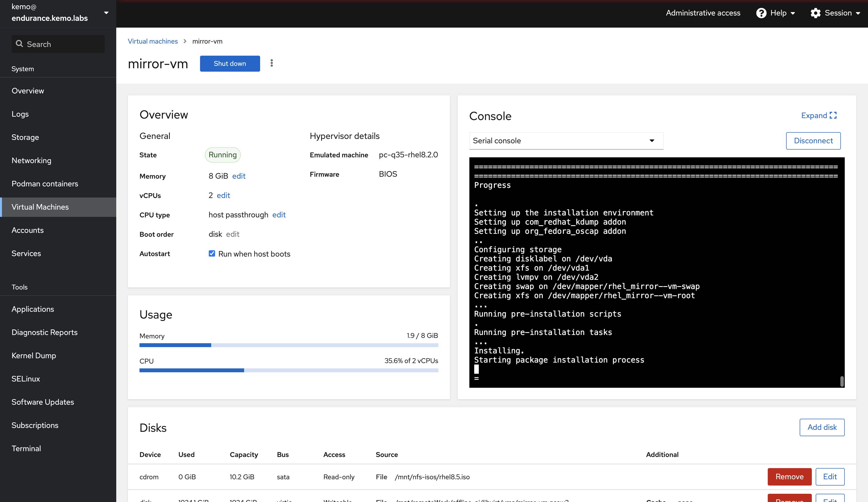This screenshot has height=502, width=868.
Task: Click the magnifier icon in Search
Action: pyautogui.click(x=19, y=44)
